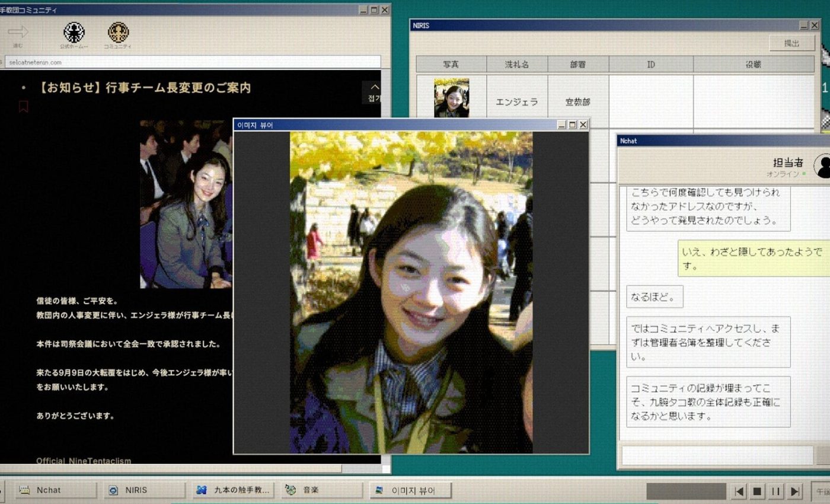Click the empty 役職 cell in エンジェラ's row
Viewport: 830px width, 504px height.
[x=754, y=101]
